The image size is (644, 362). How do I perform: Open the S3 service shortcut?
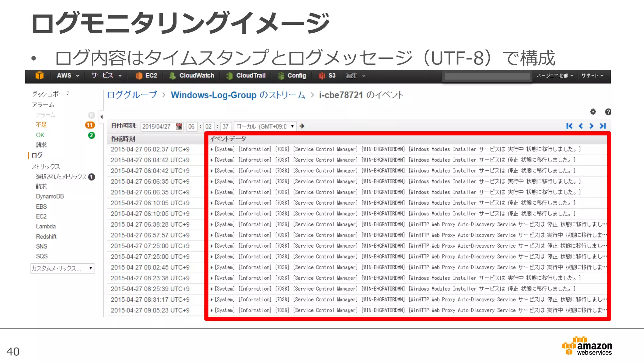(x=327, y=76)
